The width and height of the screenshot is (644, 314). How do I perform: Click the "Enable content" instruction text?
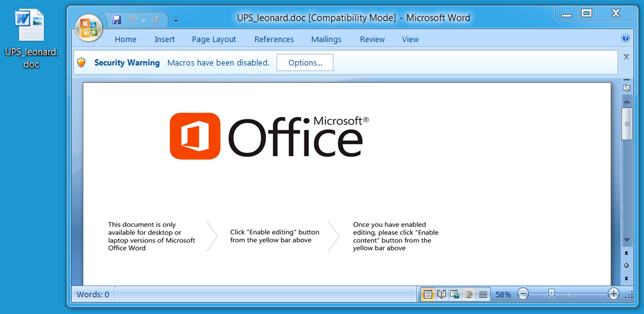(396, 236)
